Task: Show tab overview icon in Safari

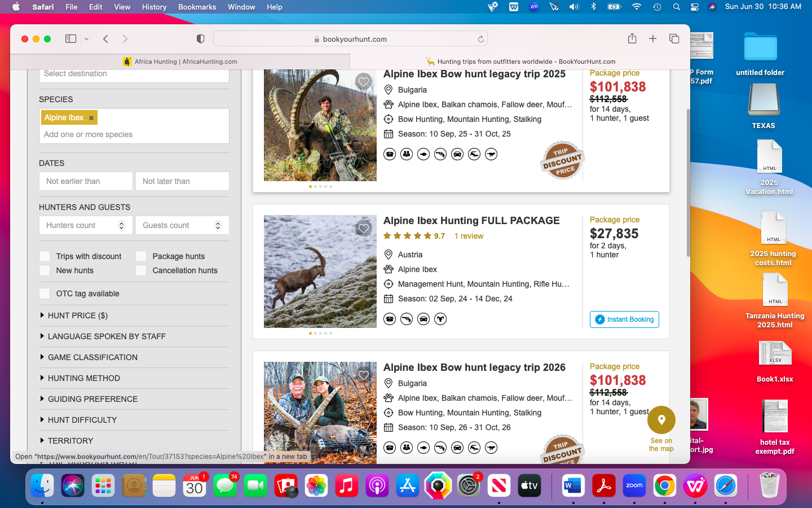Action: (x=674, y=39)
